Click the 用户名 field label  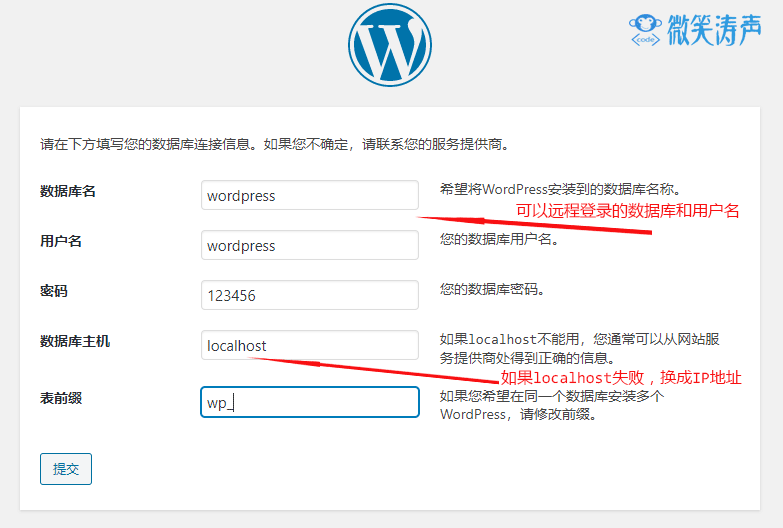pyautogui.click(x=61, y=241)
